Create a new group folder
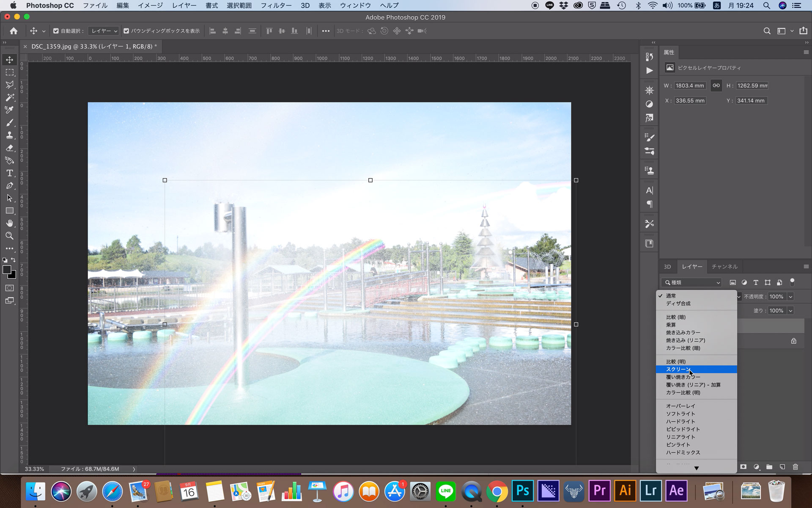The image size is (812, 508). pyautogui.click(x=769, y=467)
